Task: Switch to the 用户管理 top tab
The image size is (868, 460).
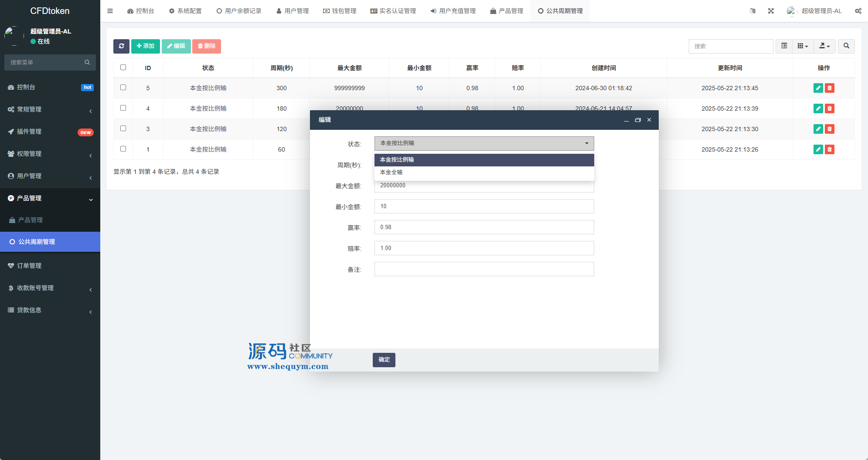Action: click(293, 11)
